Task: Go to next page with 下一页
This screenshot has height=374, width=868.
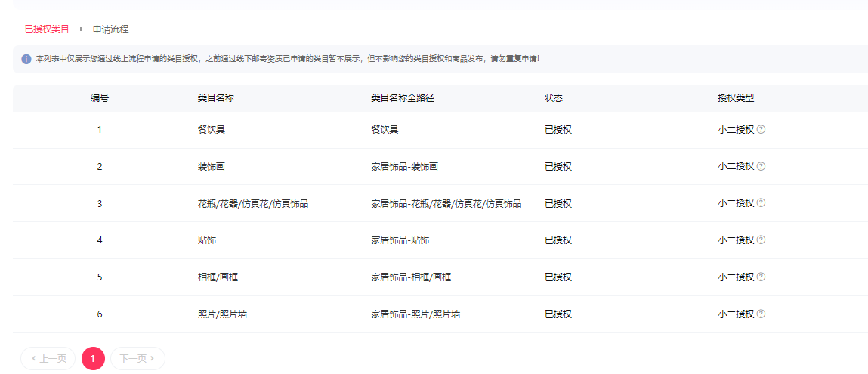Action: (x=137, y=359)
